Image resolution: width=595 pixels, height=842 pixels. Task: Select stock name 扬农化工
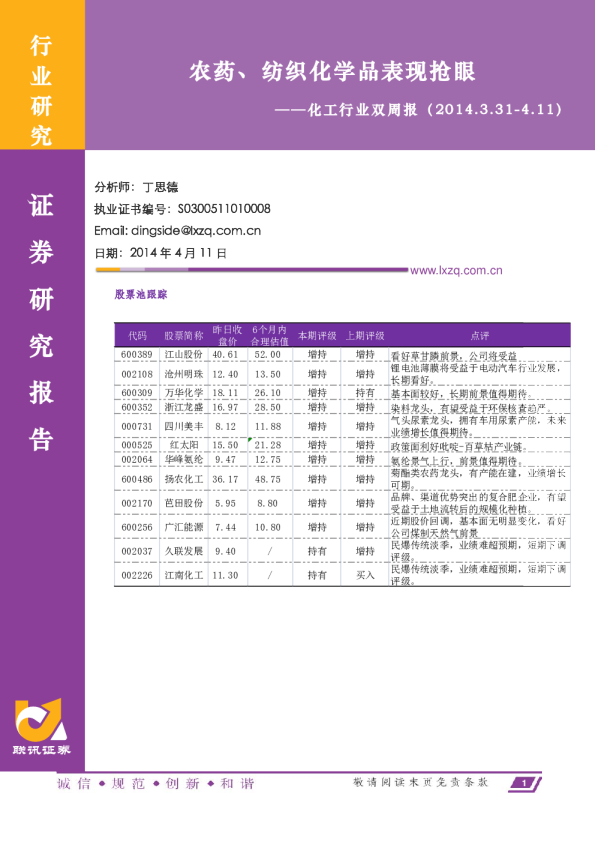(184, 479)
